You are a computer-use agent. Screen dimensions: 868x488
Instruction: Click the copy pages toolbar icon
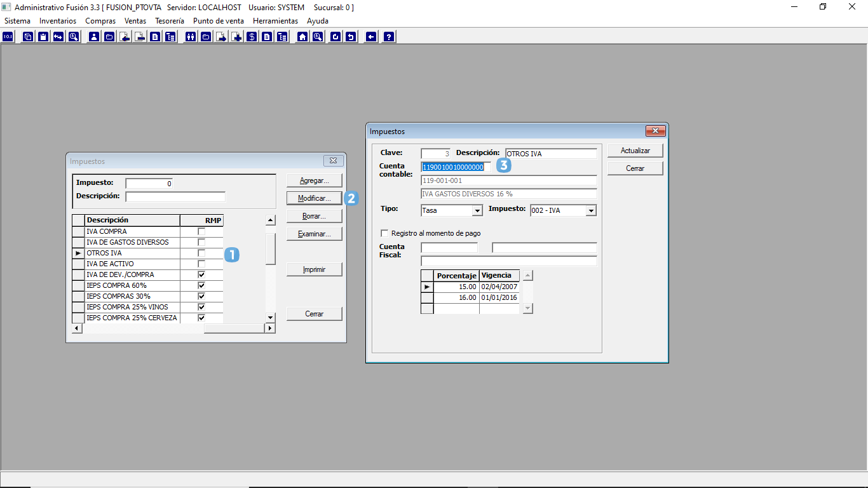coord(28,36)
